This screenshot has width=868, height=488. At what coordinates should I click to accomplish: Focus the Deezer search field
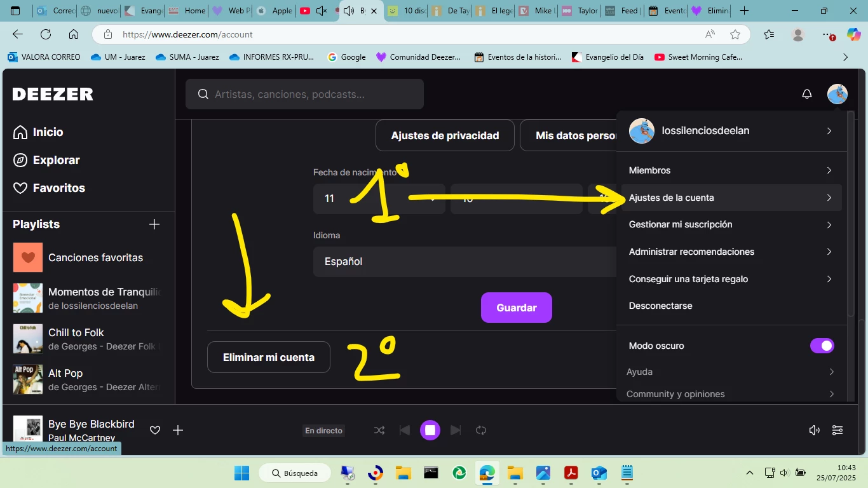pos(304,94)
